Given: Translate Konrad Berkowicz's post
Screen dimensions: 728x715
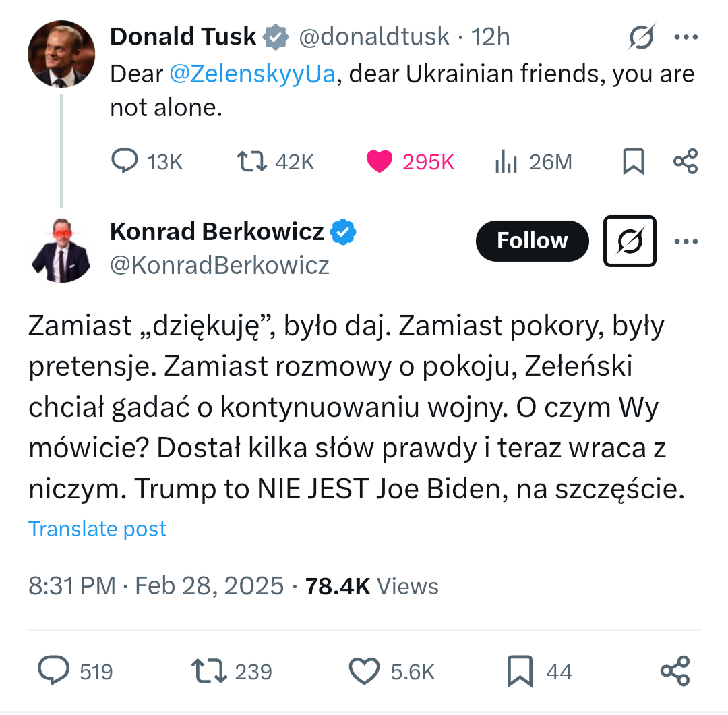Looking at the screenshot, I should pos(97,529).
